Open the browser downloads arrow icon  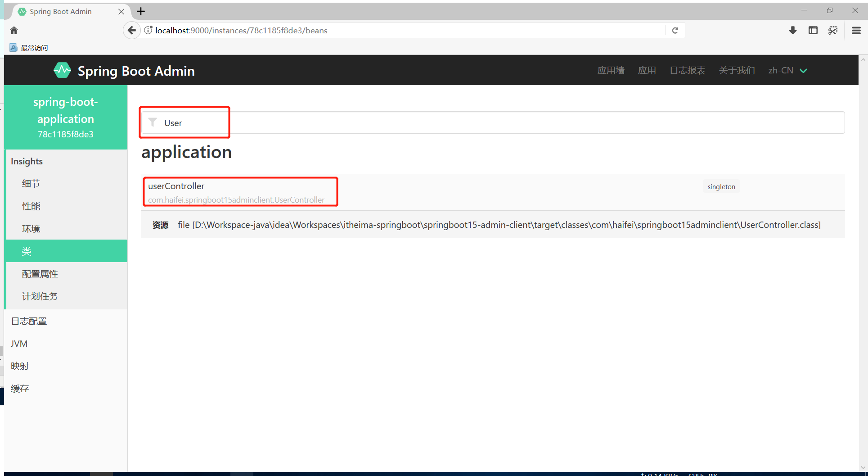793,30
